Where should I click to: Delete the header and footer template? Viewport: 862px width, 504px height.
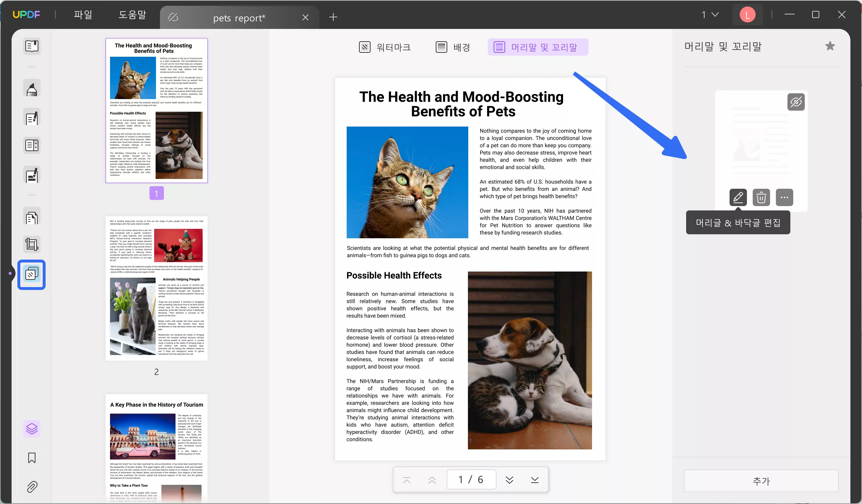point(761,197)
